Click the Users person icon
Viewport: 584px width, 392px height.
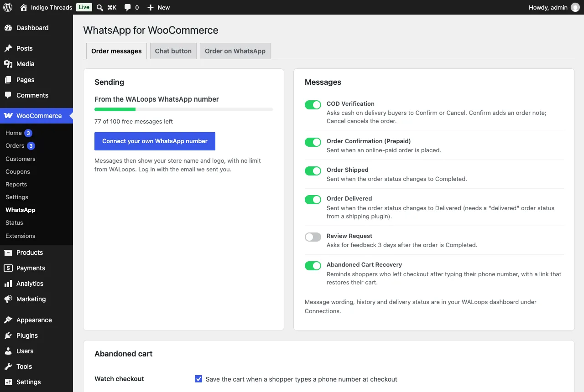coord(8,351)
